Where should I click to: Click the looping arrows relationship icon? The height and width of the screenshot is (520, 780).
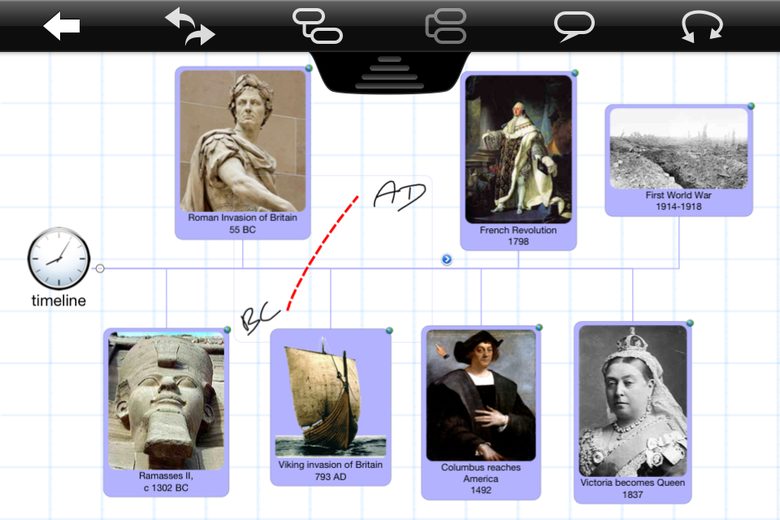click(x=702, y=26)
